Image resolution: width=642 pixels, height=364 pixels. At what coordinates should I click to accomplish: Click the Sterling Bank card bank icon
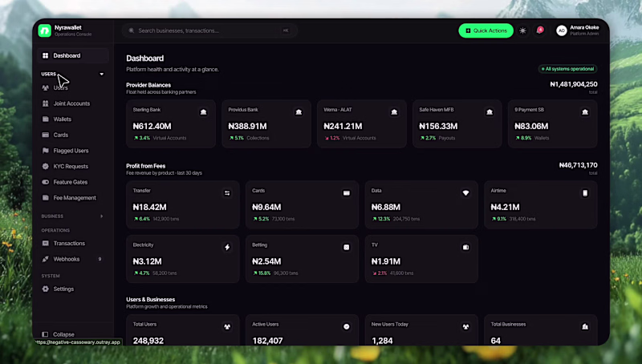click(204, 112)
